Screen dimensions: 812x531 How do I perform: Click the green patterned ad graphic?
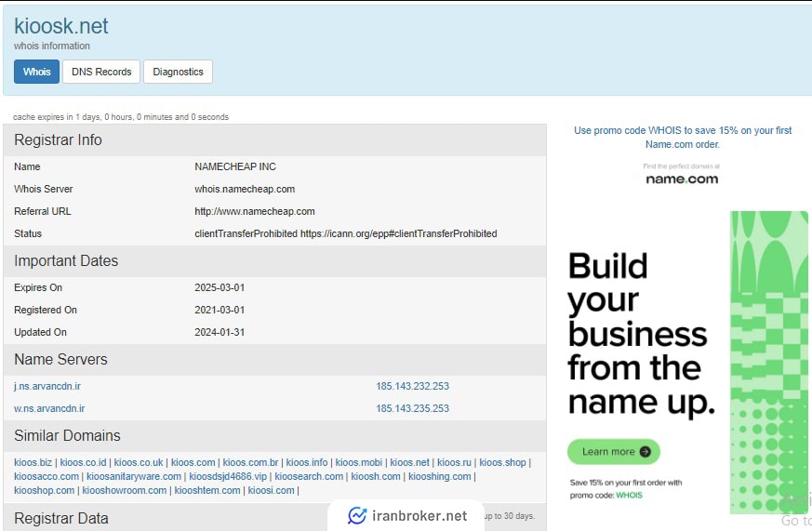click(769, 363)
